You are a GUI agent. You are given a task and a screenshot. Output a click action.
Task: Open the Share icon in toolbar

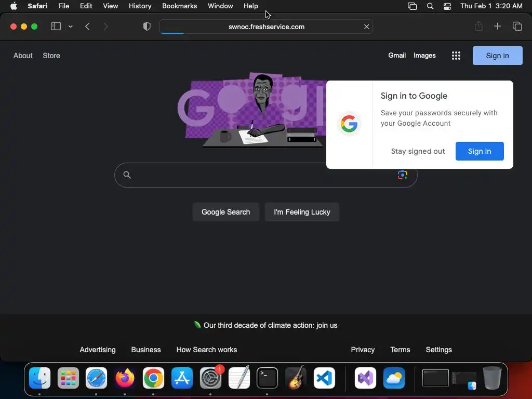478,26
